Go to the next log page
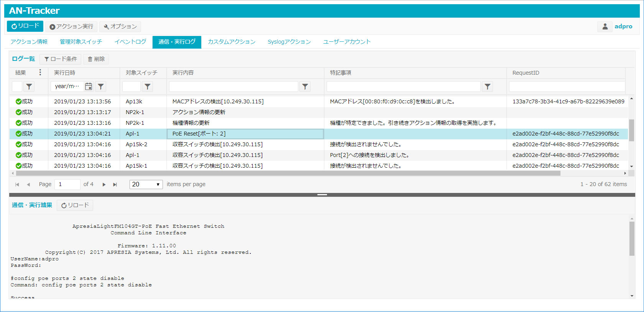644x312 pixels. coord(104,185)
